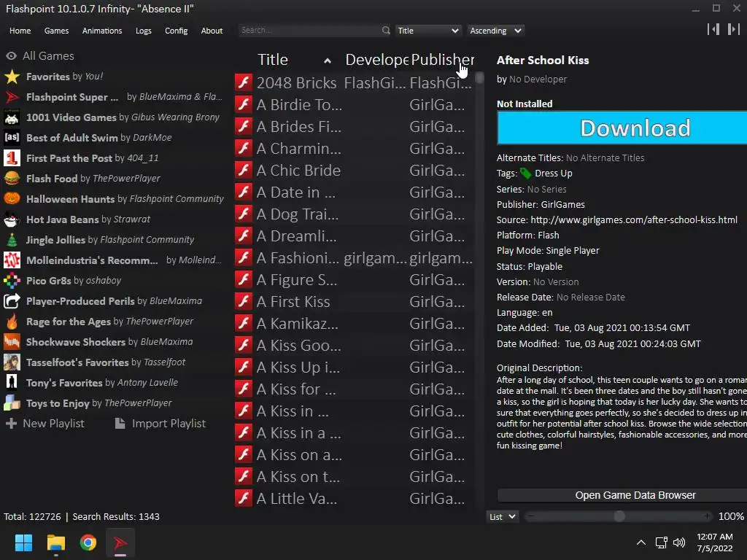Open the Tony's Favorites playlist icon
747x560 pixels.
(12, 383)
